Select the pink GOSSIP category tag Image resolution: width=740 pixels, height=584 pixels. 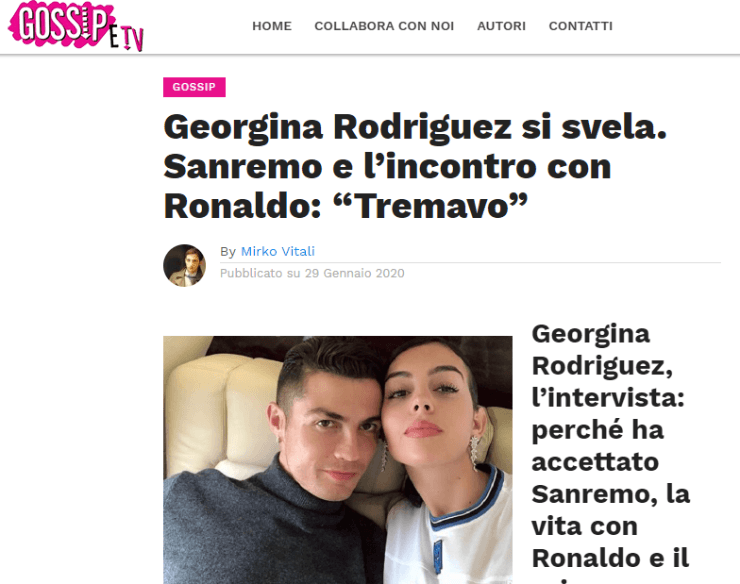point(194,87)
